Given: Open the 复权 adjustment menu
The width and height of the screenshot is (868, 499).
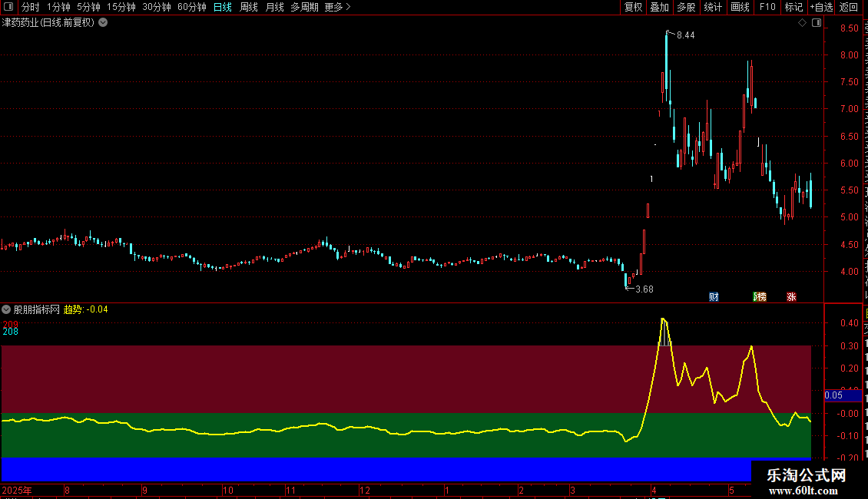Looking at the screenshot, I should [633, 7].
